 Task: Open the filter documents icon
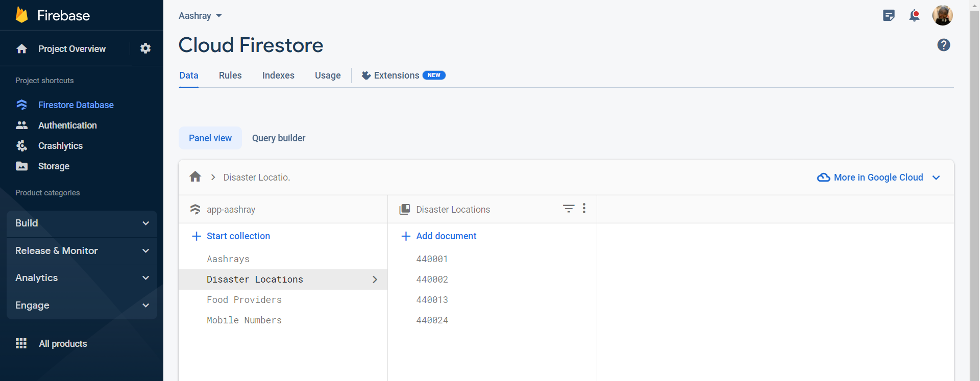click(569, 208)
